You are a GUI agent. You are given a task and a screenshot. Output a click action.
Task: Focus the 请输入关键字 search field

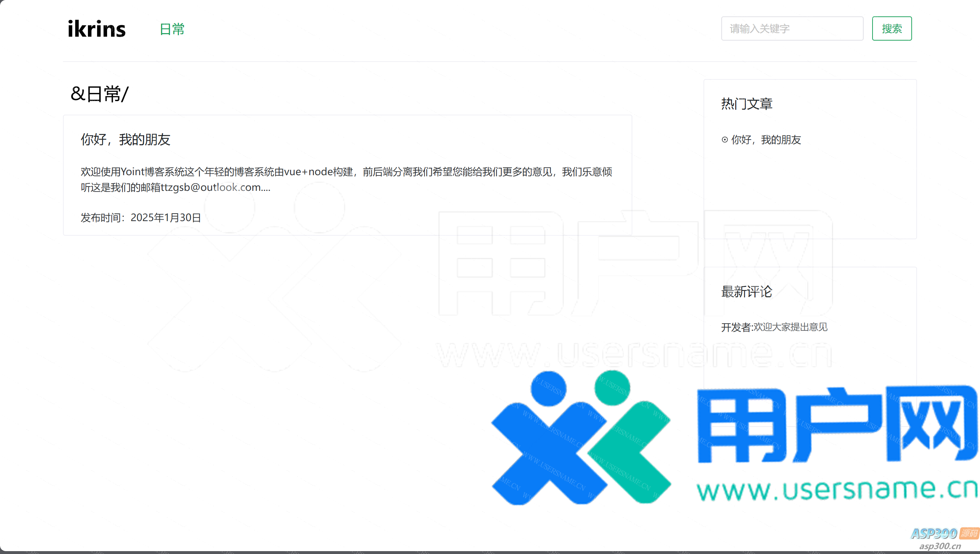point(792,28)
